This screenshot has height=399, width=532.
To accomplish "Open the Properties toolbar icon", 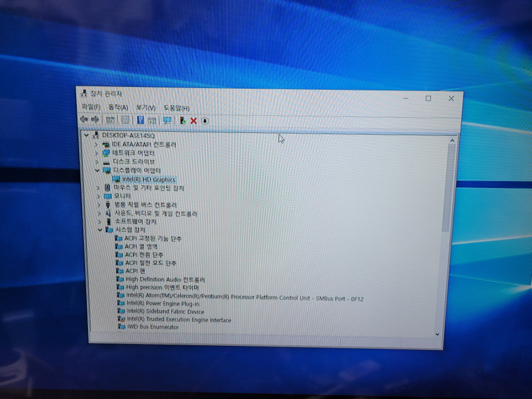I will point(125,120).
